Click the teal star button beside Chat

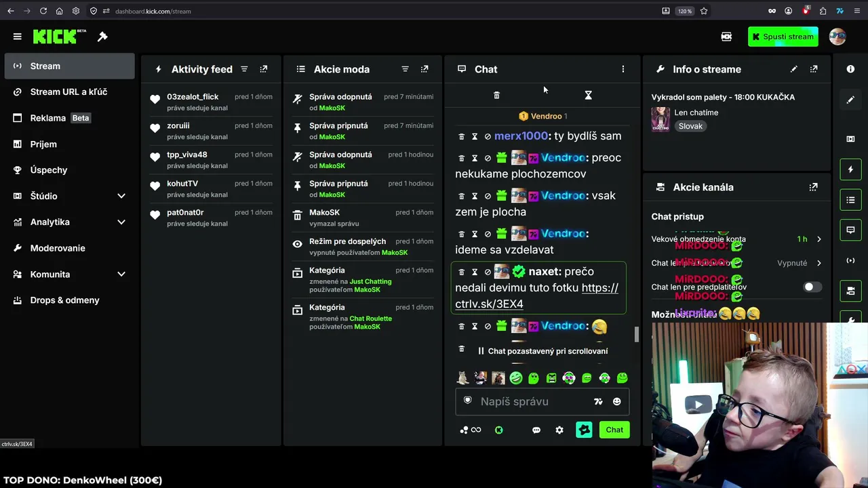point(584,430)
